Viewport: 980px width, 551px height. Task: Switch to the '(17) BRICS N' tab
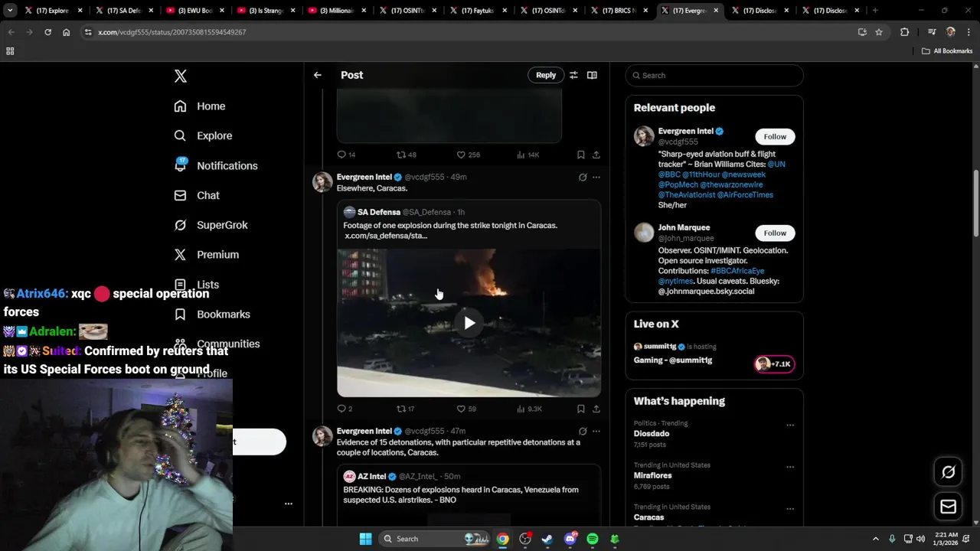click(619, 11)
